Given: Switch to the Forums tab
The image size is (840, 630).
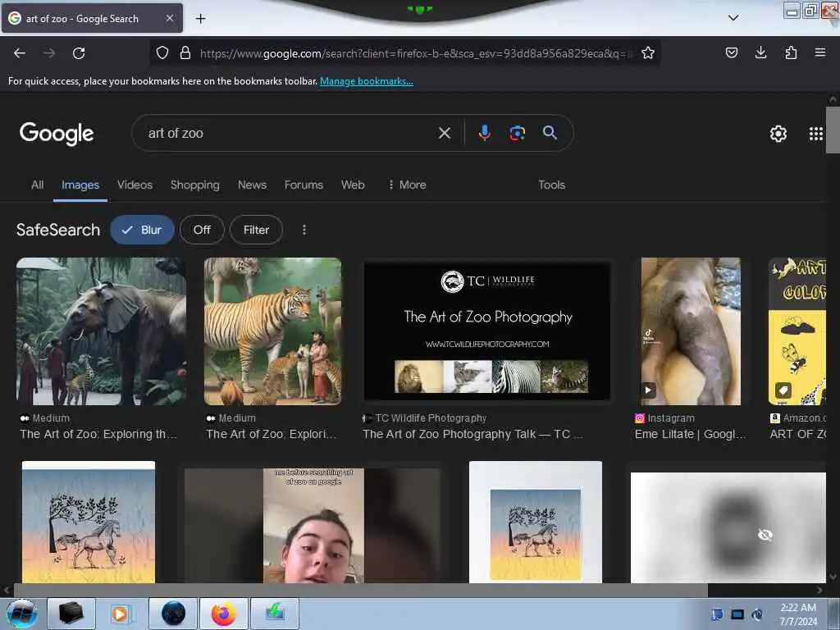Looking at the screenshot, I should coord(304,185).
